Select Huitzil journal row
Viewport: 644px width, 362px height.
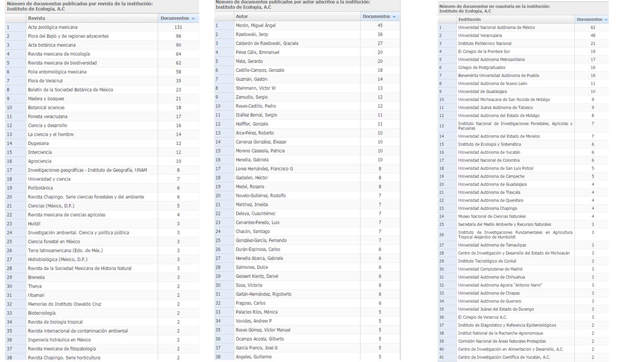tap(102, 224)
